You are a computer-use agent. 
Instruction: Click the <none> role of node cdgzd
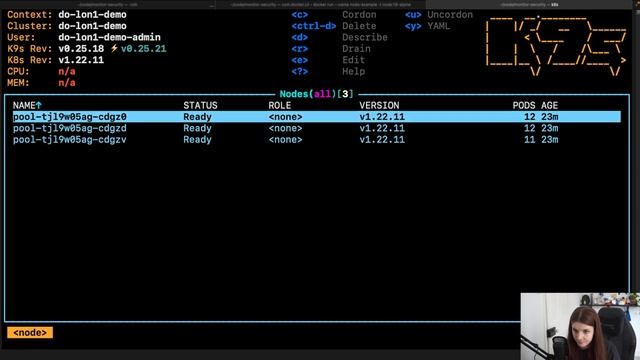point(285,128)
